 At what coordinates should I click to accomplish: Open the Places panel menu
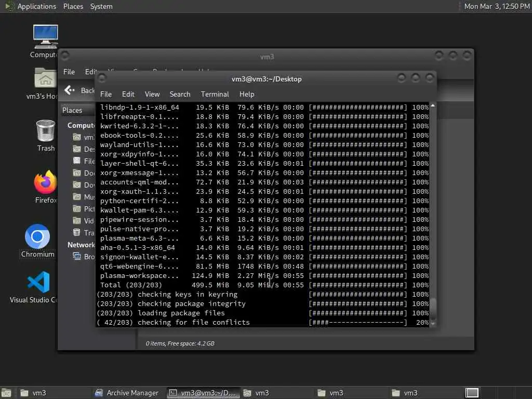coord(73,6)
